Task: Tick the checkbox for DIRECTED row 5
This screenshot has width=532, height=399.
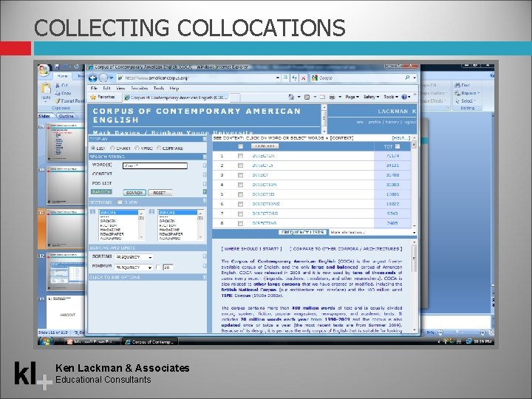Action: (240, 194)
